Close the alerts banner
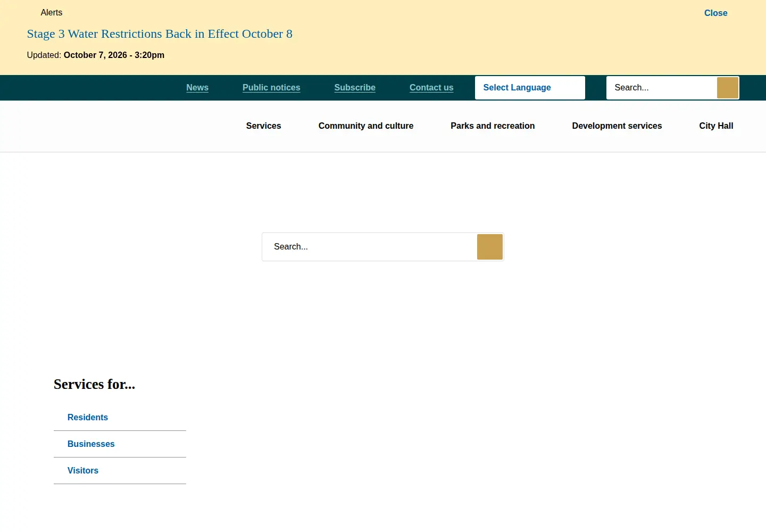Viewport: 766px width, 532px height. [715, 13]
